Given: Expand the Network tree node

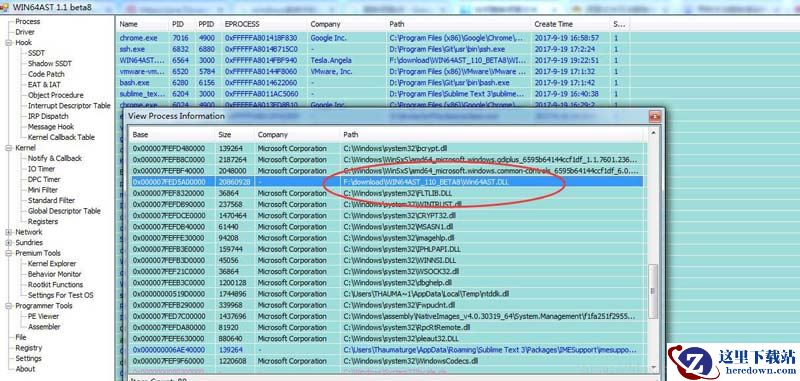Looking at the screenshot, I should tap(9, 232).
